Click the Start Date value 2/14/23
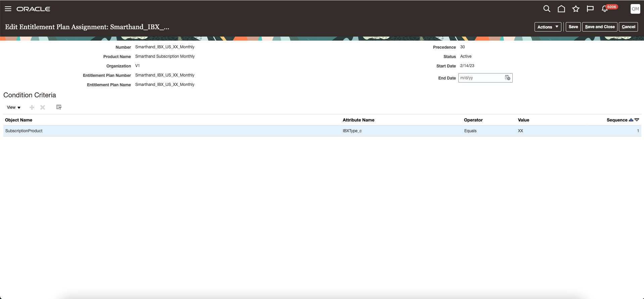 pyautogui.click(x=467, y=66)
